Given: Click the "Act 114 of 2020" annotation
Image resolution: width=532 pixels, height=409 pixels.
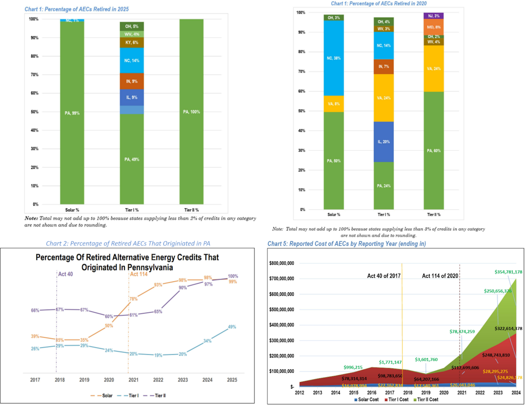Looking at the screenshot, I should (440, 276).
